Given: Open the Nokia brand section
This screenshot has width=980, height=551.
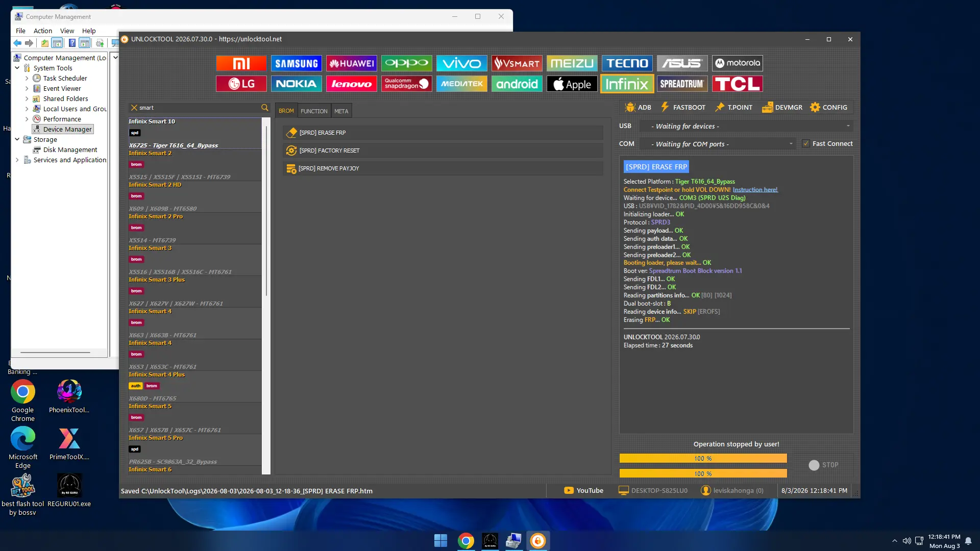Looking at the screenshot, I should [x=297, y=84].
